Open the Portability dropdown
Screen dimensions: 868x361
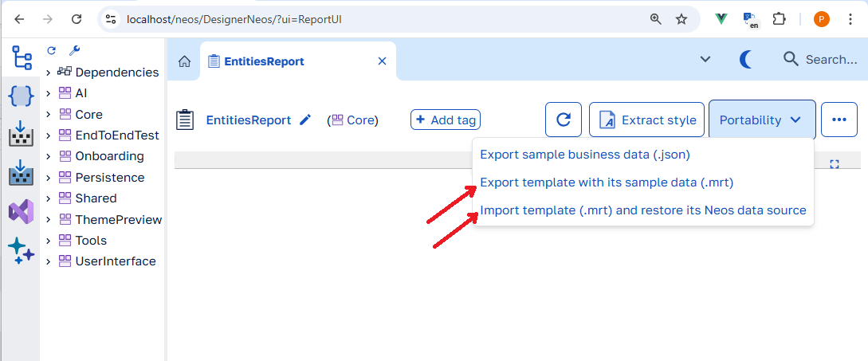coord(762,120)
